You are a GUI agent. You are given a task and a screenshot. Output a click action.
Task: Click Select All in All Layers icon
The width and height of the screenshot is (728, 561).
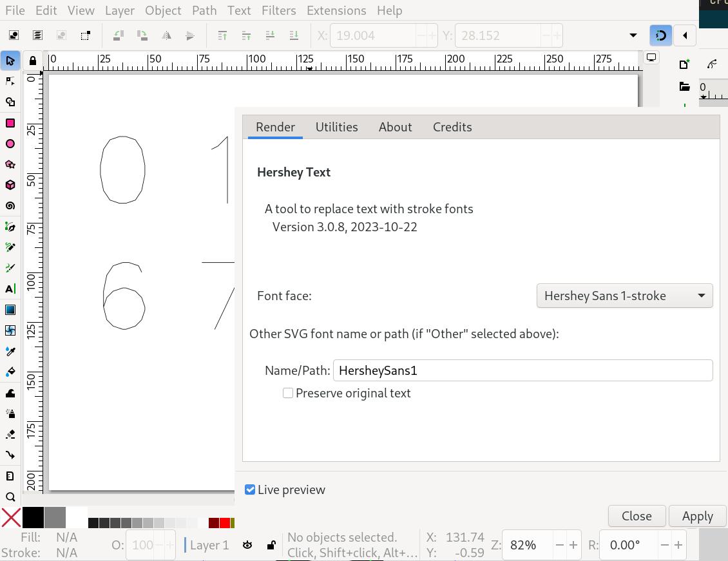point(37,35)
